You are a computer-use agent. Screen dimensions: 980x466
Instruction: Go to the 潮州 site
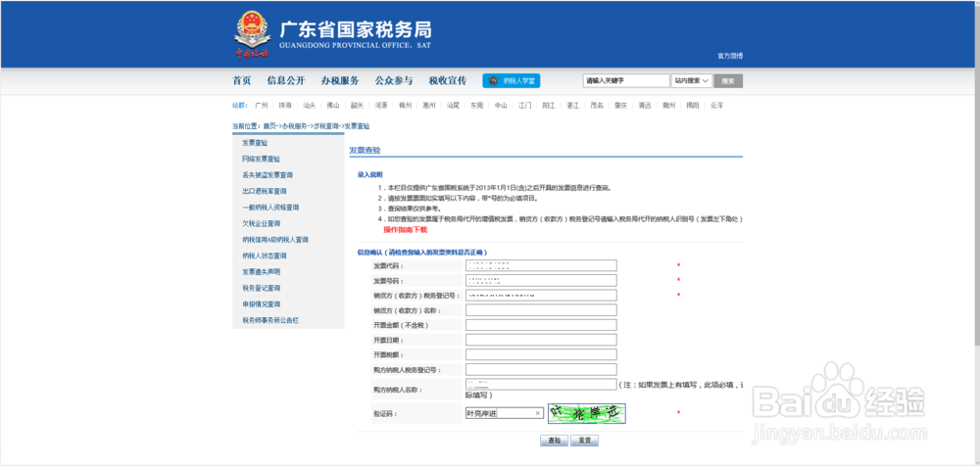point(668,106)
